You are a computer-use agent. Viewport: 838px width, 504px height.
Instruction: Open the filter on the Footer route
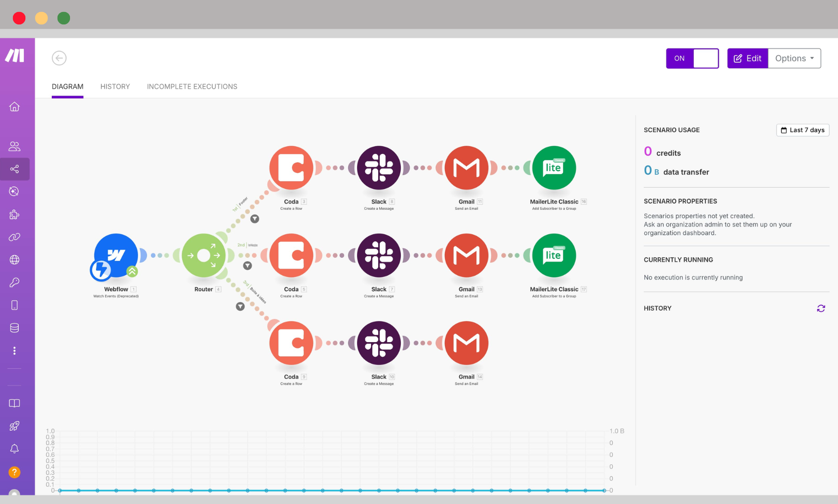[255, 218]
